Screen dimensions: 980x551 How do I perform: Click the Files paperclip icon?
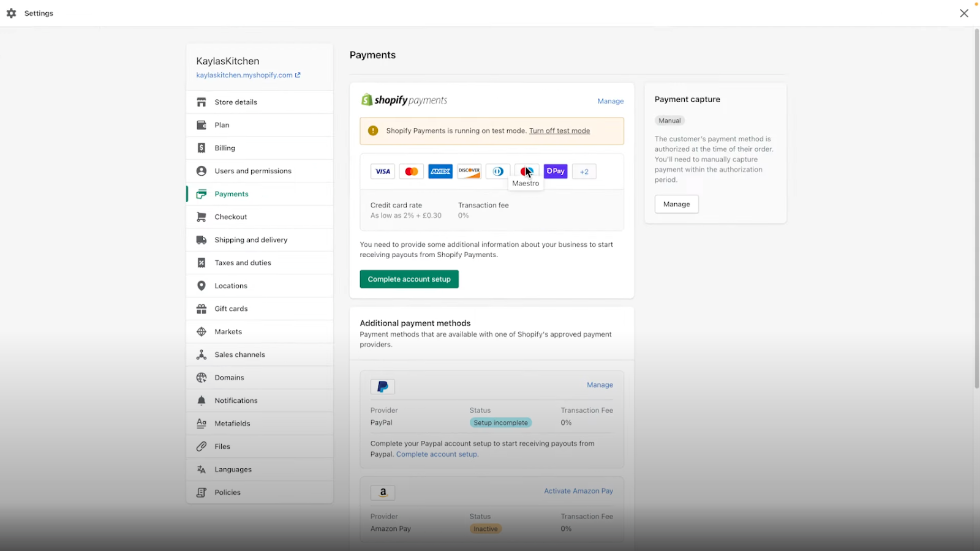tap(202, 446)
